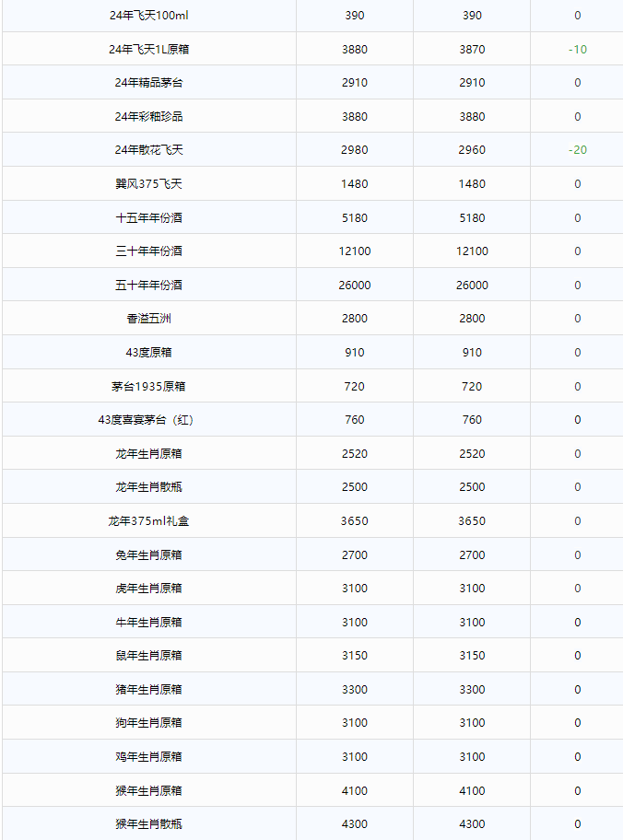The image size is (623, 840).
Task: Select the -10 change value
Action: [x=578, y=50]
